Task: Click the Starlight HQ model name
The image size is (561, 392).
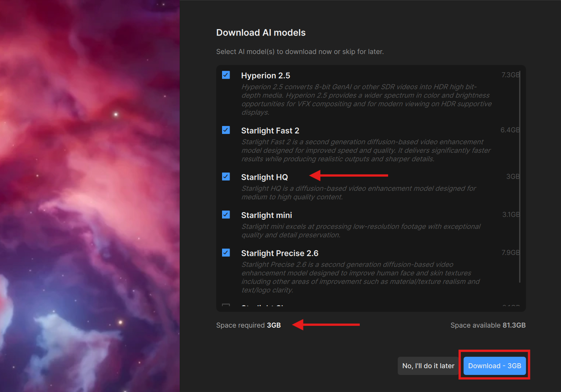Action: tap(264, 177)
